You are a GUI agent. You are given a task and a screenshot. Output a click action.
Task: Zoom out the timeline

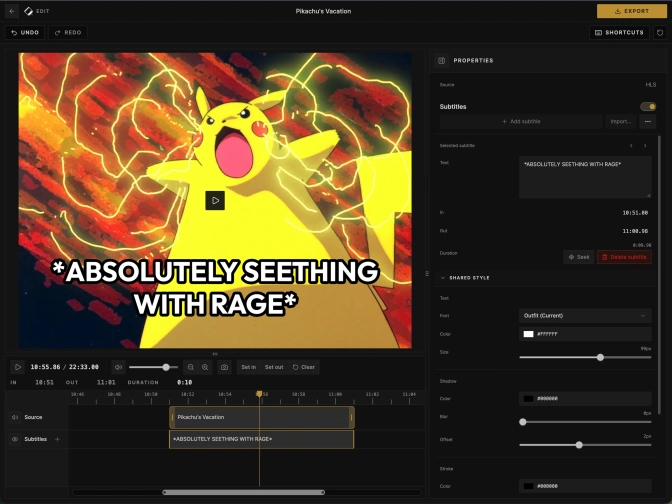click(191, 367)
